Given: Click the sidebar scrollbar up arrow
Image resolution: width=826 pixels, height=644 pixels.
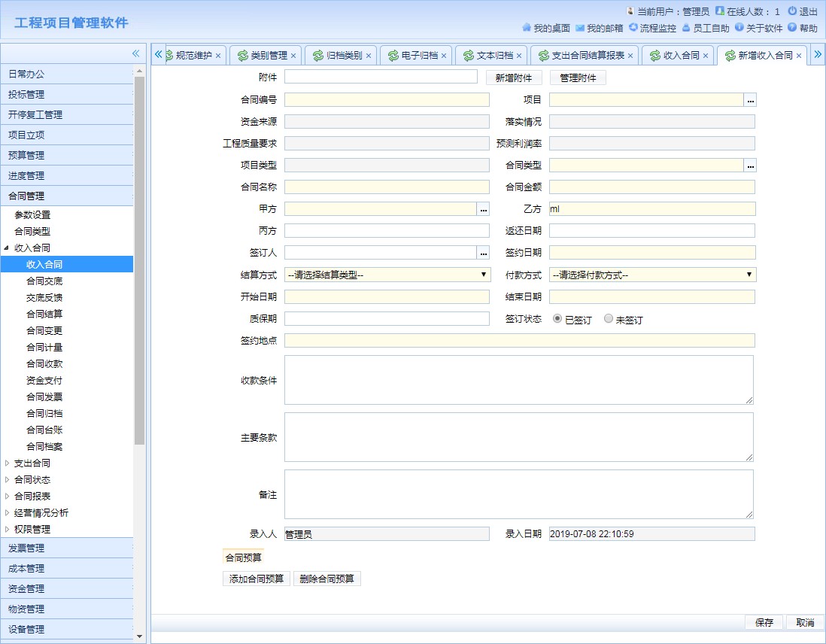Looking at the screenshot, I should click(x=139, y=71).
